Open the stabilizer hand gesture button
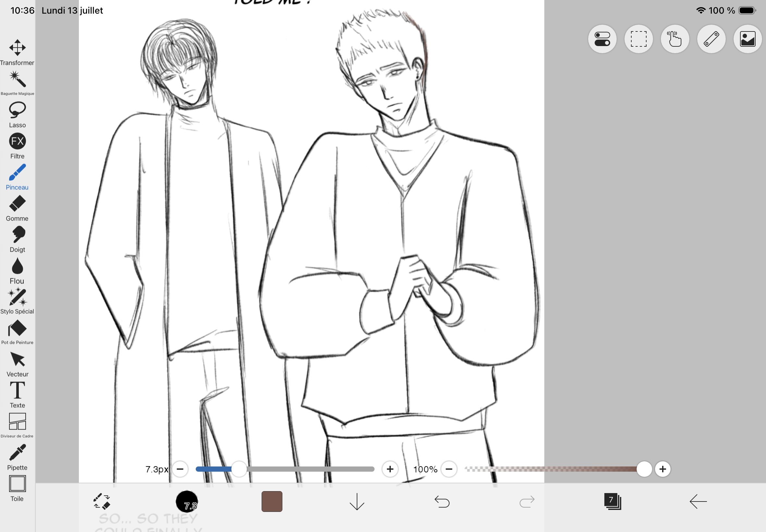Screen dimensions: 766x532 675,39
